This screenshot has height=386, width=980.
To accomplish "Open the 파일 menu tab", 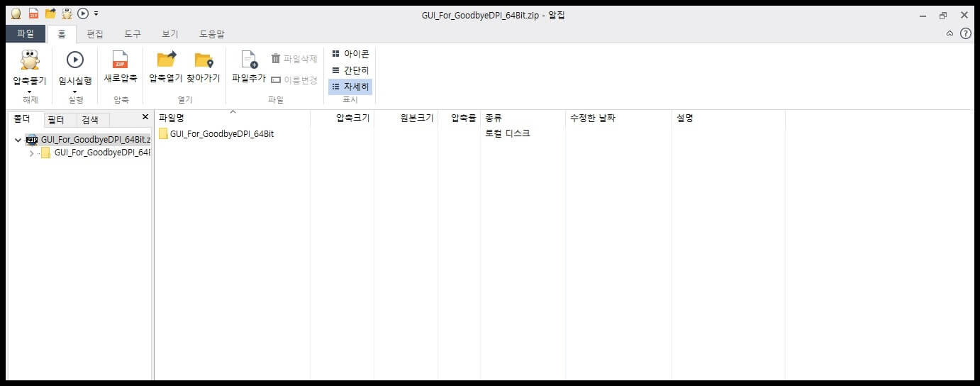I will [26, 33].
